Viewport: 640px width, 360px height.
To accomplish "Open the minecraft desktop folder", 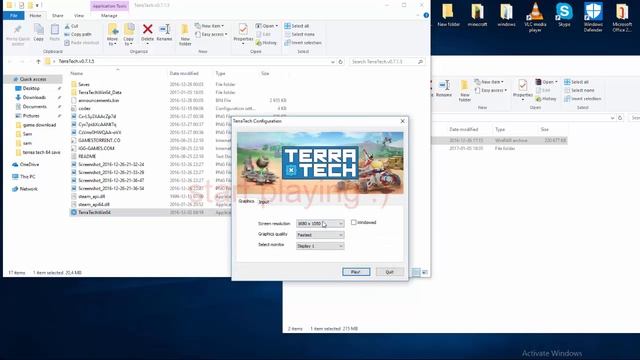I will click(x=477, y=14).
